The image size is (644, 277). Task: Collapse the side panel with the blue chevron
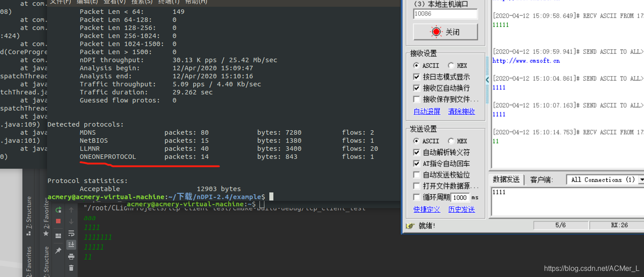tap(488, 80)
